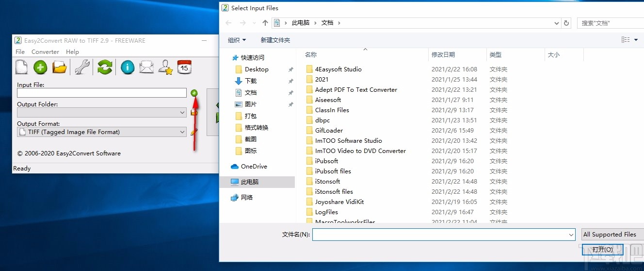Open All Supported Files type filter
Viewport: 644px width, 271px height.
coord(612,235)
